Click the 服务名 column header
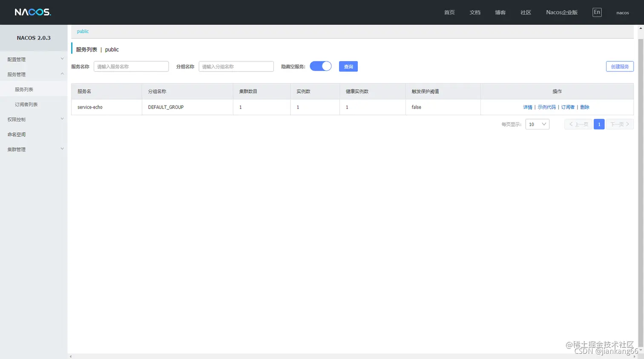644x359 pixels. [106, 92]
